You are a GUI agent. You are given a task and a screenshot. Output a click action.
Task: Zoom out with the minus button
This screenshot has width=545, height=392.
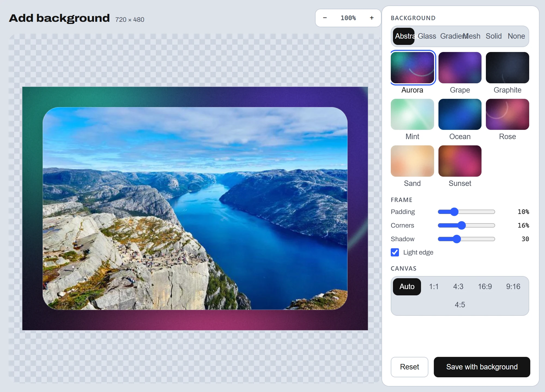tap(325, 18)
